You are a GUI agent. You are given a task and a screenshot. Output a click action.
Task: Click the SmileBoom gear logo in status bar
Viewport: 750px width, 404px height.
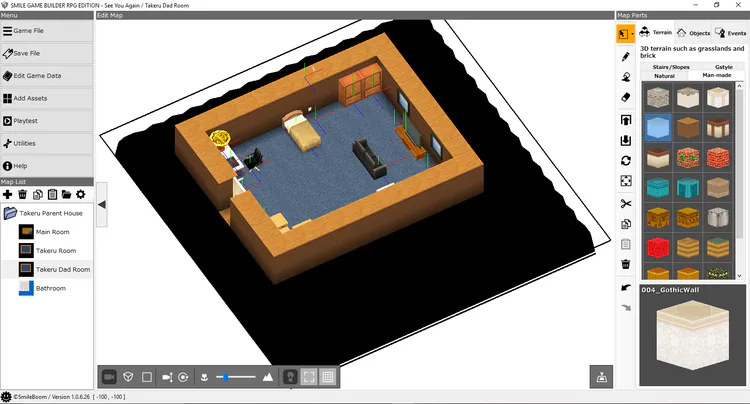(x=6, y=397)
